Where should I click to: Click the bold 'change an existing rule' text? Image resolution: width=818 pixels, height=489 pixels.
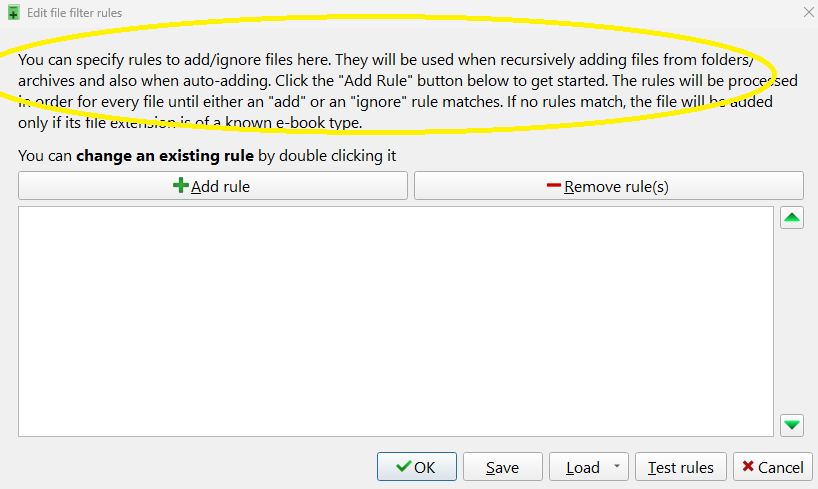165,156
